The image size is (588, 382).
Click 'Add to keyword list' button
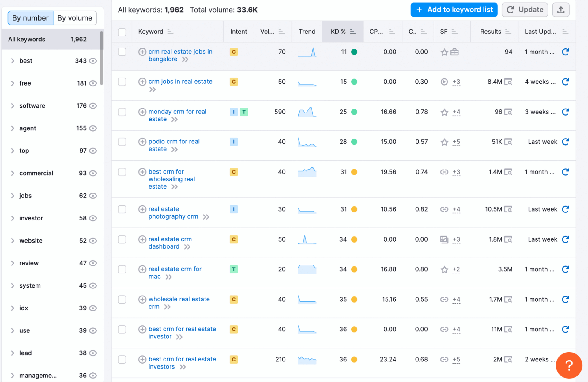click(454, 10)
